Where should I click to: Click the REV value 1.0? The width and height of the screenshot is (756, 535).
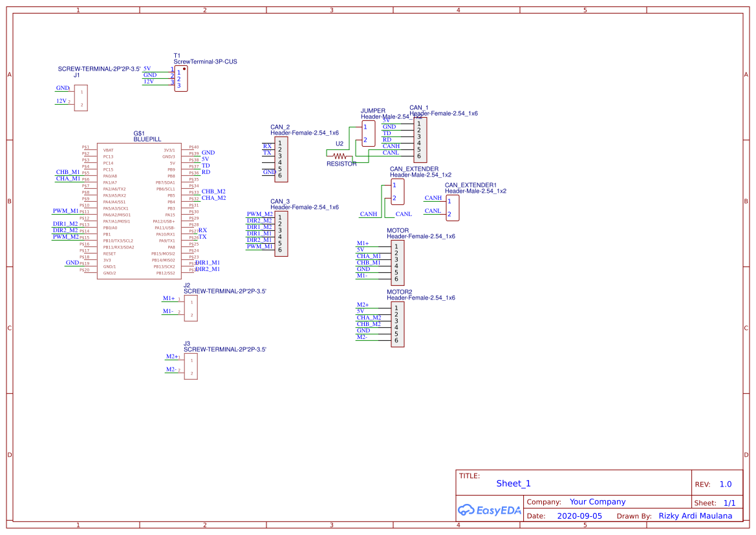pos(724,483)
